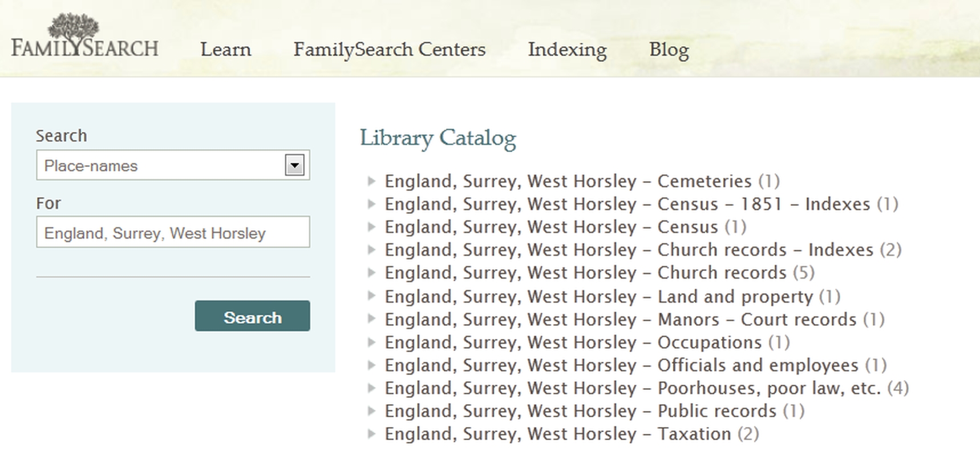Expand the Occupations entry arrow
Image resolution: width=980 pixels, height=467 pixels.
pos(371,343)
